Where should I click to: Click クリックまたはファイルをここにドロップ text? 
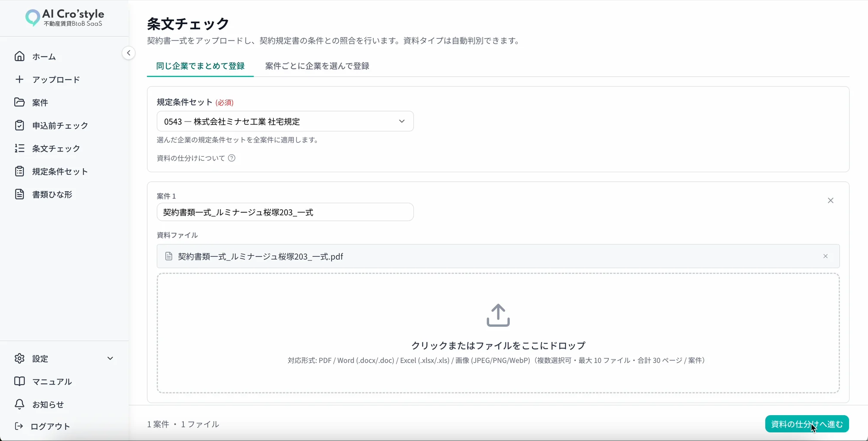498,345
